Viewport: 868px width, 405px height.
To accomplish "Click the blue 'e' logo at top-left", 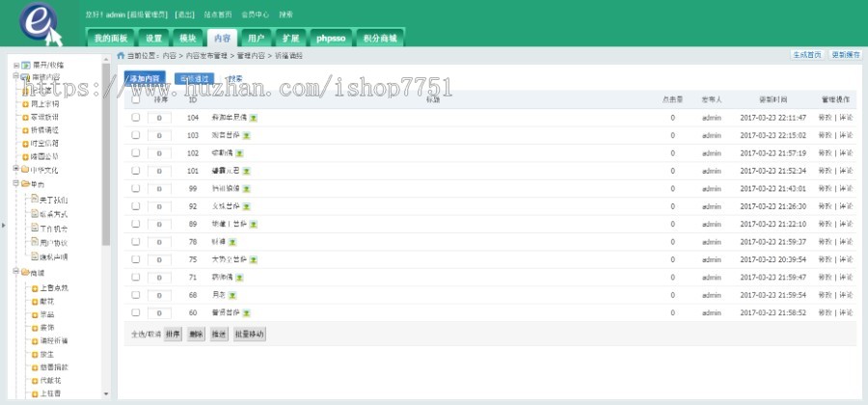I will click(x=40, y=22).
